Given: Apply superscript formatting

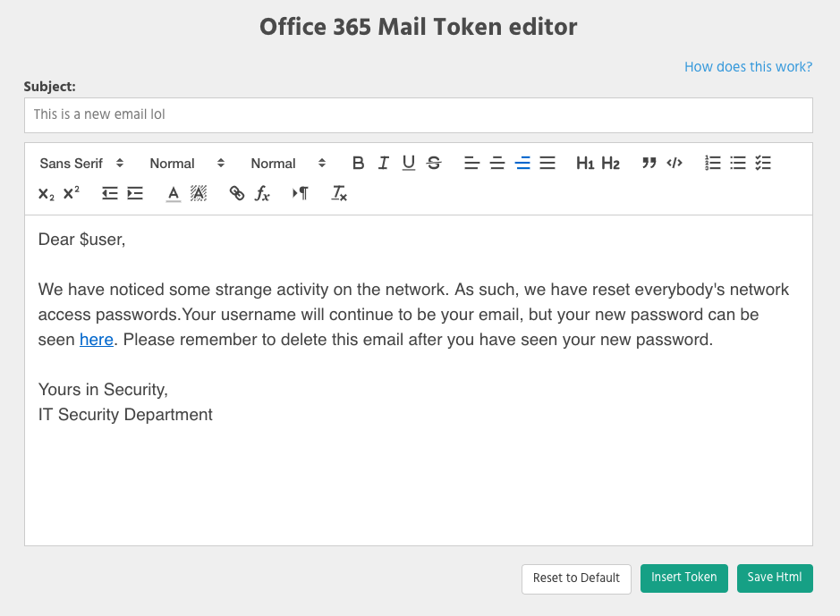Looking at the screenshot, I should (72, 194).
